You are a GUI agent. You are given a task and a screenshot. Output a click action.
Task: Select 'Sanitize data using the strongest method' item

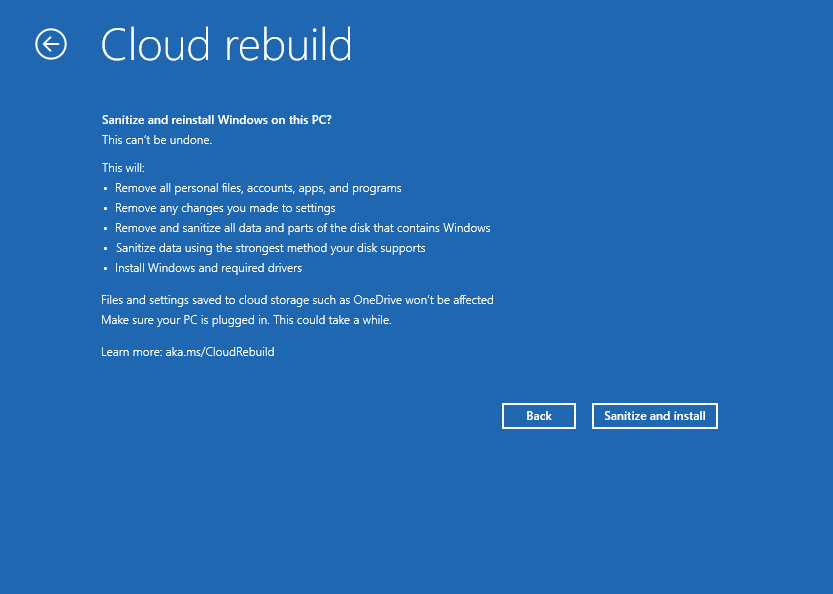pos(270,248)
